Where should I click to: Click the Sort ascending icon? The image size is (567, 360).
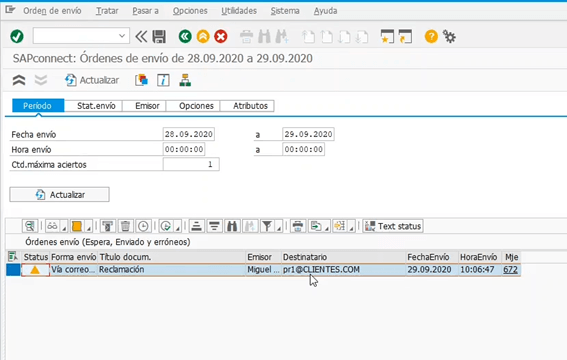click(197, 226)
